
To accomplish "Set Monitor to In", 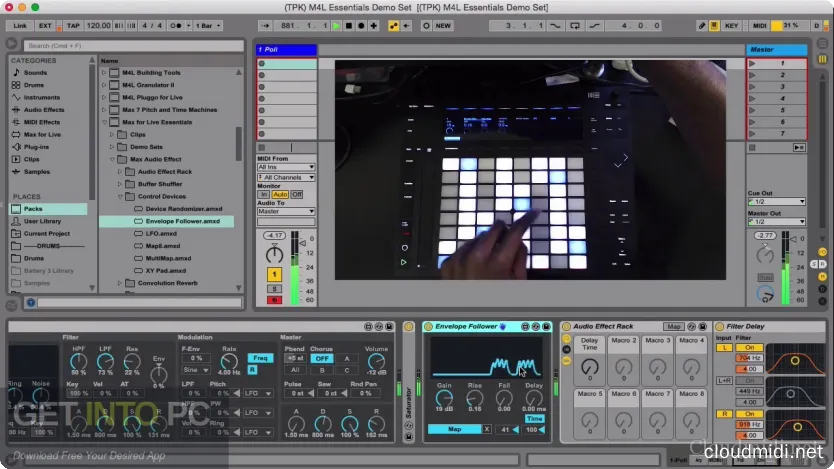I will [263, 194].
